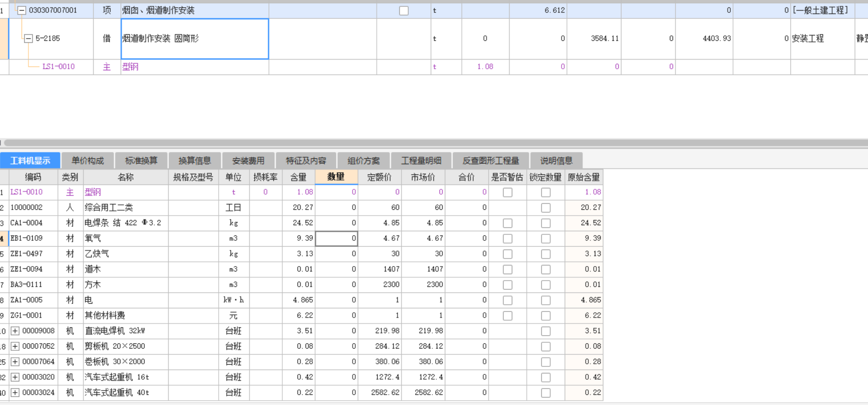Image resolution: width=868 pixels, height=405 pixels.
Task: Toggle 是否暂估 checkbox for 电焊条 row
Action: [x=507, y=223]
